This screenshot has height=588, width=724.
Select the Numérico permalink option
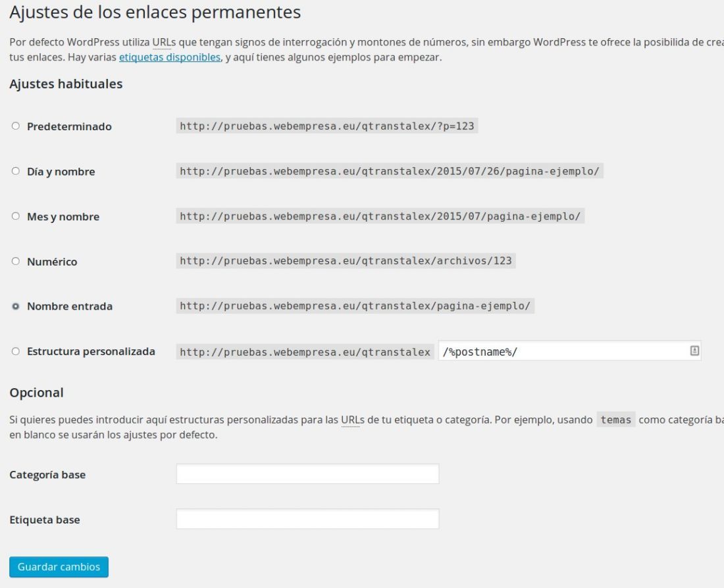(x=16, y=261)
